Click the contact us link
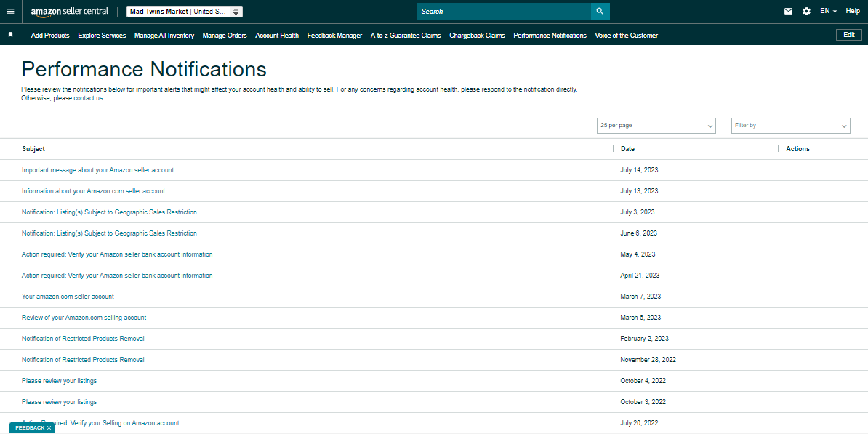This screenshot has height=434, width=868. pyautogui.click(x=88, y=99)
